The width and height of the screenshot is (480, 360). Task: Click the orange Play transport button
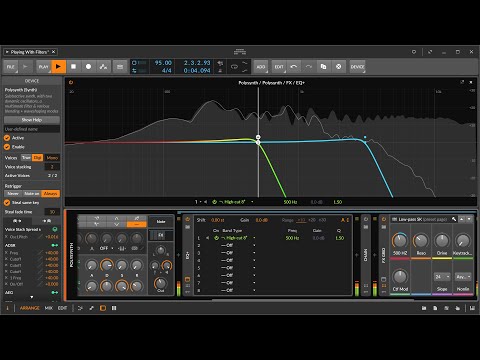58,67
